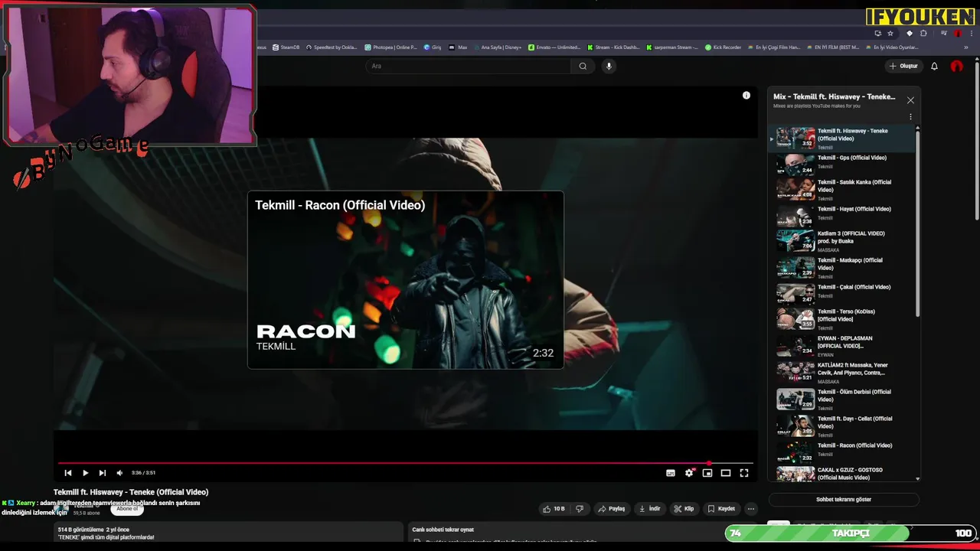Screen dimensions: 980x551
Task: Select Tekmill - Satılık Kanka in playlist
Action: (842, 191)
